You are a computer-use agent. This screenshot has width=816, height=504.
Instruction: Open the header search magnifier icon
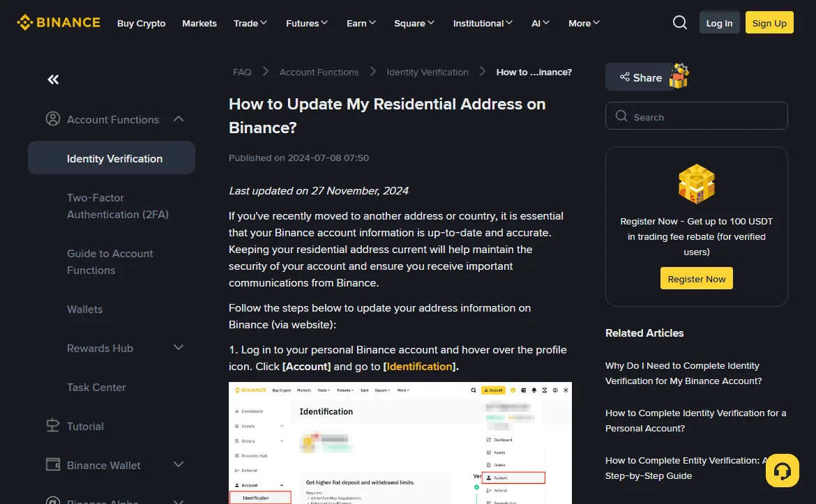680,22
